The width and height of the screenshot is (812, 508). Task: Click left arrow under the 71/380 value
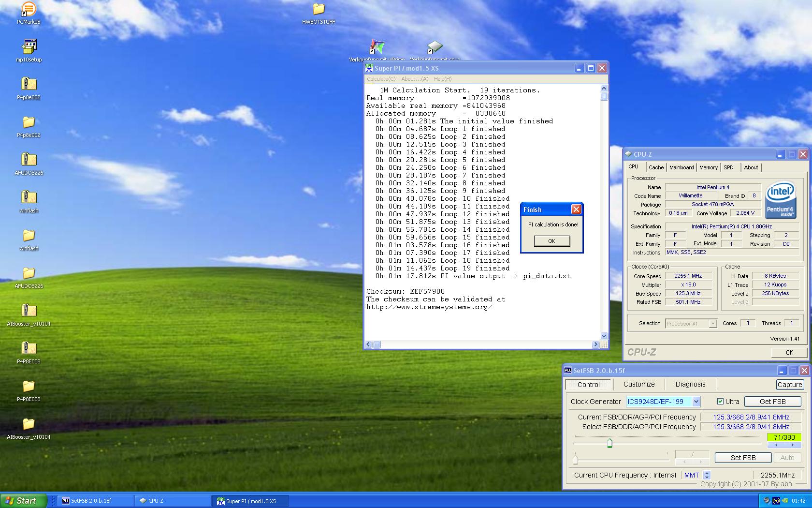click(x=776, y=445)
